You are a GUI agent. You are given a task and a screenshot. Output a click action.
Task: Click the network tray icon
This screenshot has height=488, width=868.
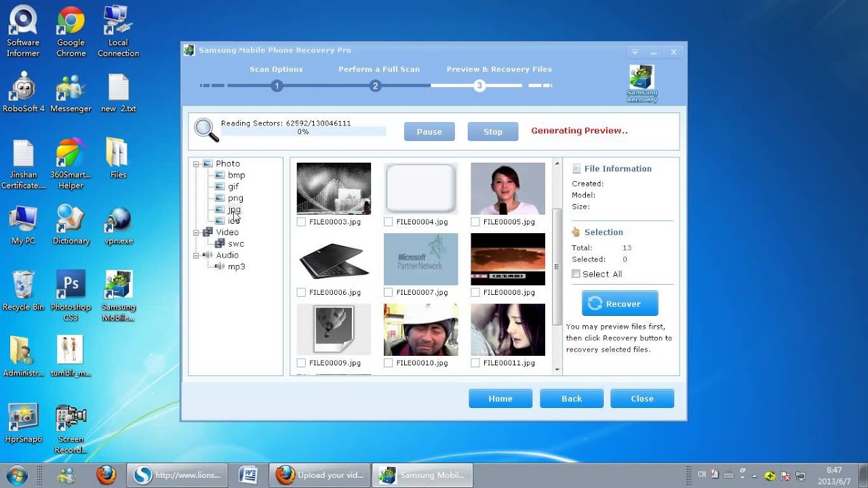point(800,475)
